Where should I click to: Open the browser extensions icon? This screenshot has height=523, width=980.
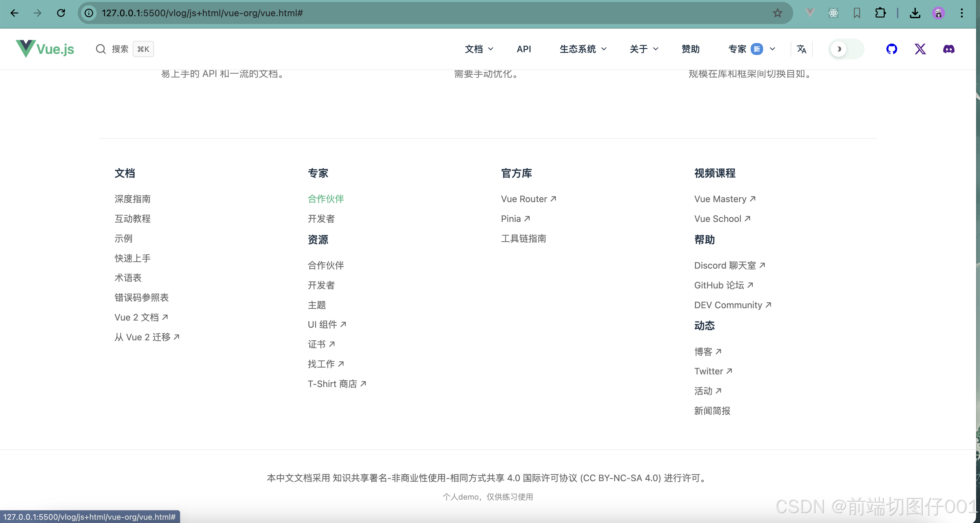(880, 13)
